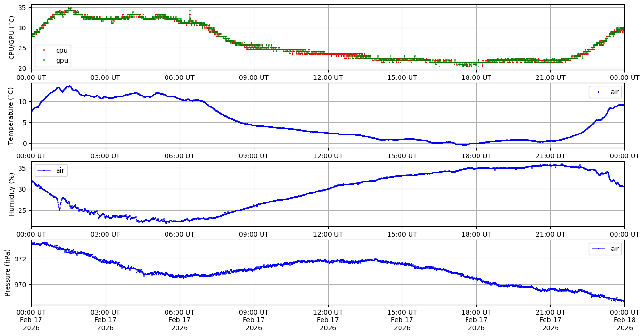This screenshot has width=644, height=336.
Task: Click the Feb 18 2026 date label
Action: click(x=624, y=320)
